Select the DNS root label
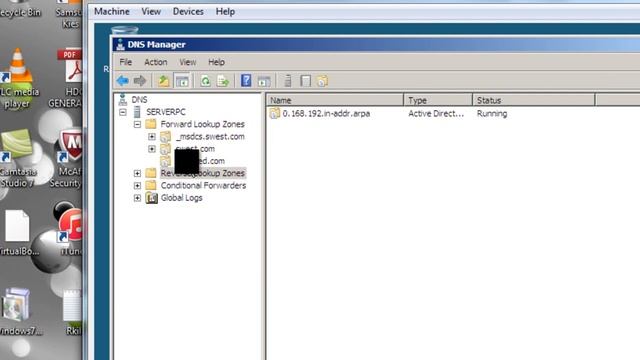 click(x=139, y=99)
